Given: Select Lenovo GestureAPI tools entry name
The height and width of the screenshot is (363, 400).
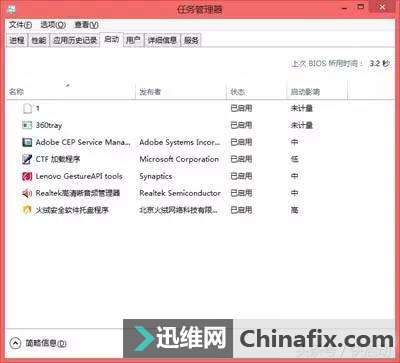Looking at the screenshot, I should 79,176.
